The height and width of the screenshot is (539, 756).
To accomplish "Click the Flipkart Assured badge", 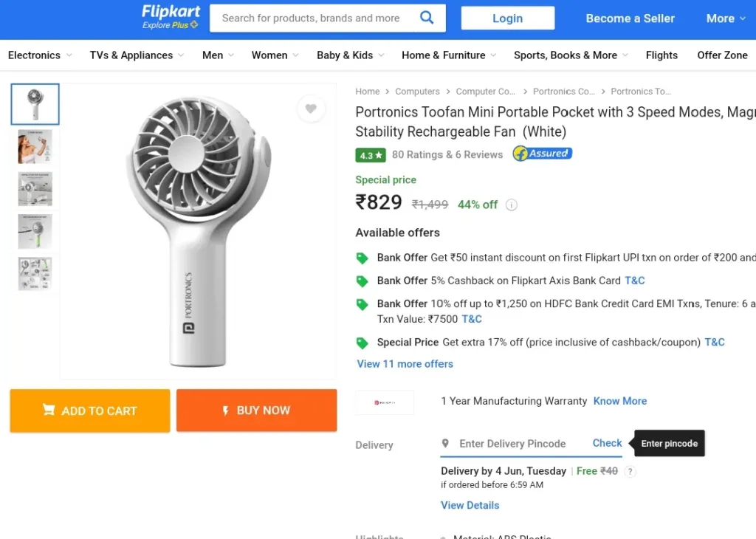I will point(542,154).
